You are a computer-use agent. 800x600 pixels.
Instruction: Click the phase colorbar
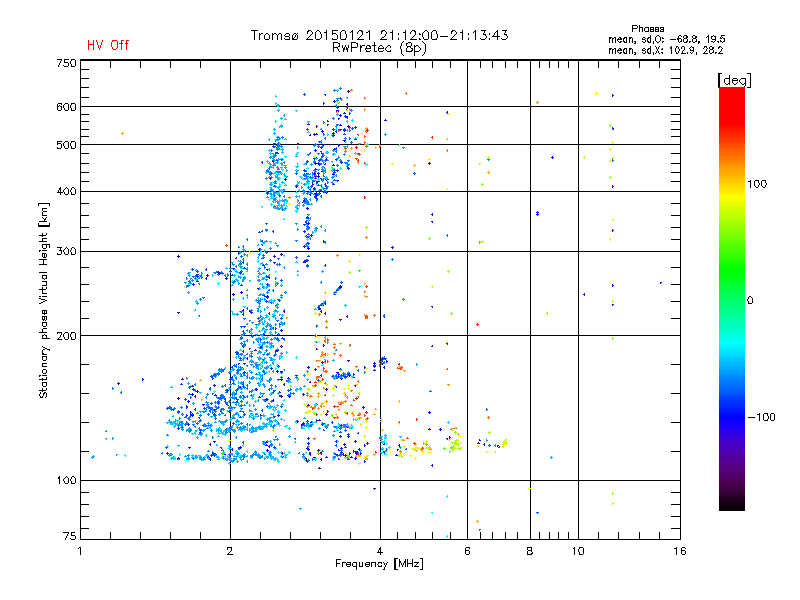tap(732, 299)
